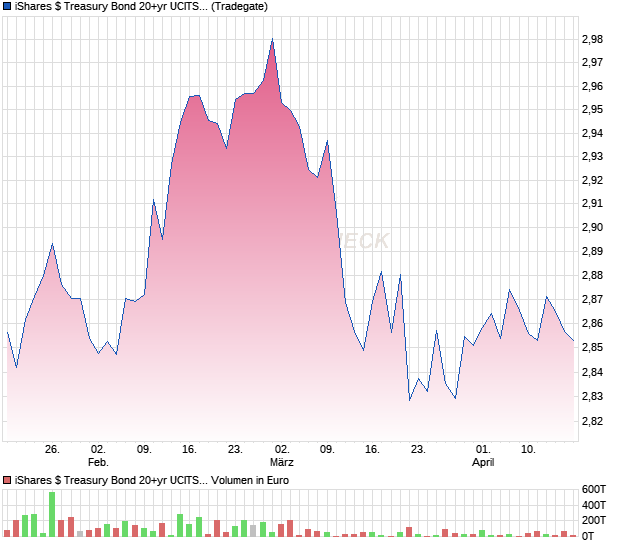Click the highest peak of the price line
The image size is (620, 546).
click(x=272, y=40)
